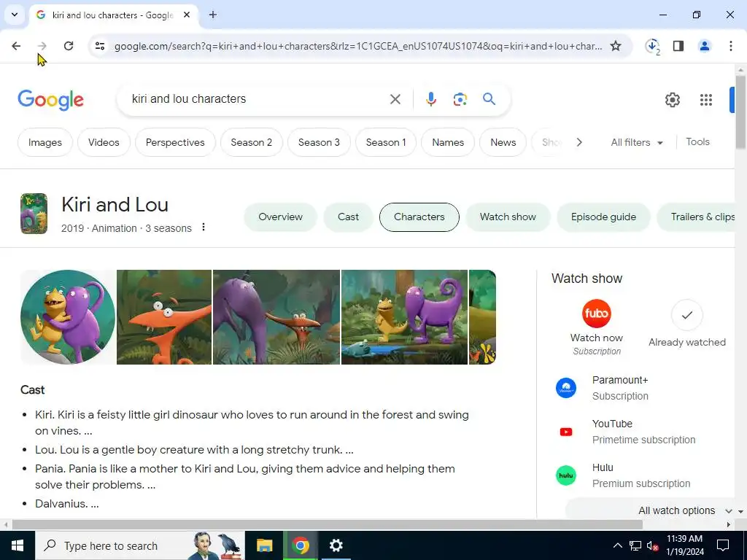This screenshot has width=747, height=560.
Task: Open Settings app from taskbar
Action: coord(336,545)
